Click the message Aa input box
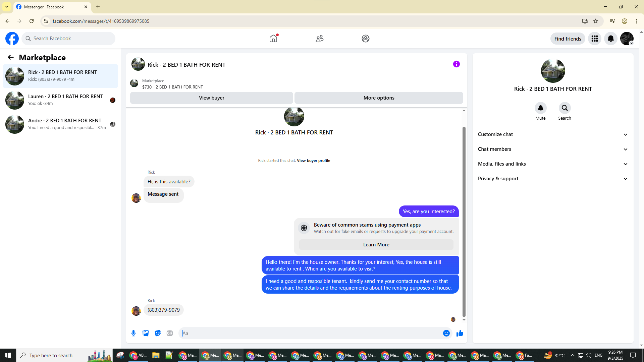 pyautogui.click(x=310, y=333)
